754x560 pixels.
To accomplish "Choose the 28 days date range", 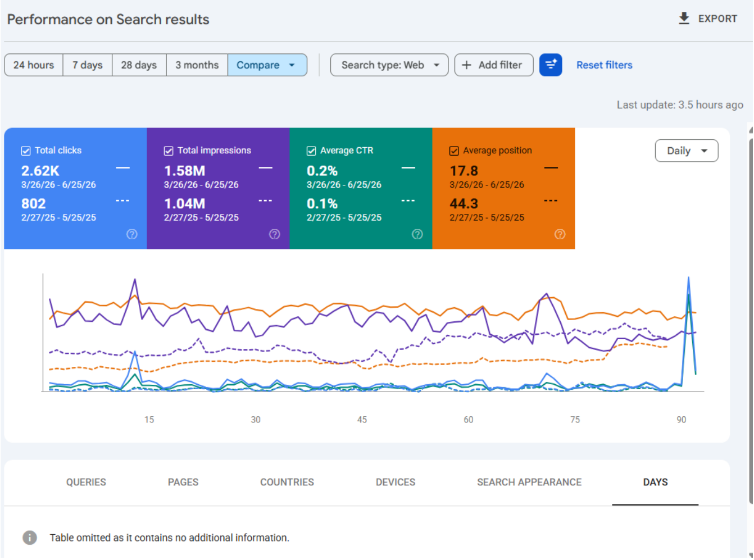I will (139, 65).
